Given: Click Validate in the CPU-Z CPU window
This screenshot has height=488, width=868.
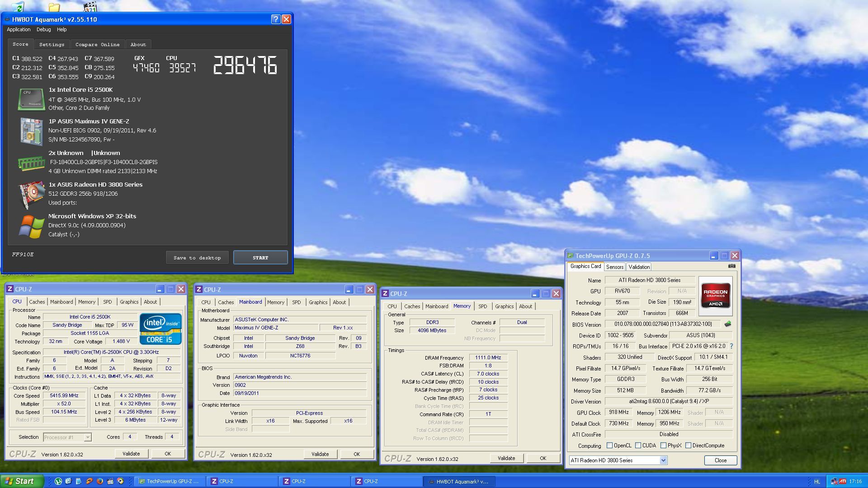Looking at the screenshot, I should tap(131, 454).
